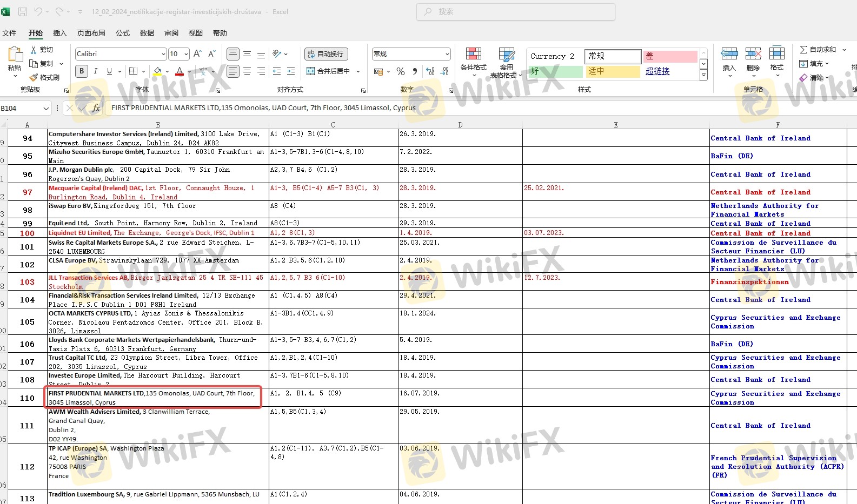Toggle Italic formatting button
The width and height of the screenshot is (857, 504).
coord(96,71)
